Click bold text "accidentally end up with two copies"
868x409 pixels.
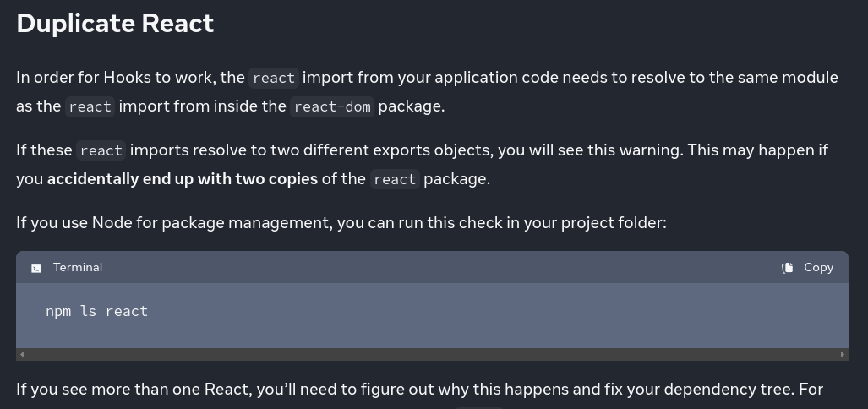183,179
